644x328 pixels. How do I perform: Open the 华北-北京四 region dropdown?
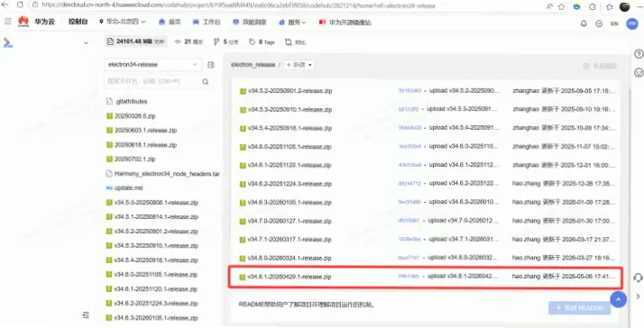coord(123,22)
